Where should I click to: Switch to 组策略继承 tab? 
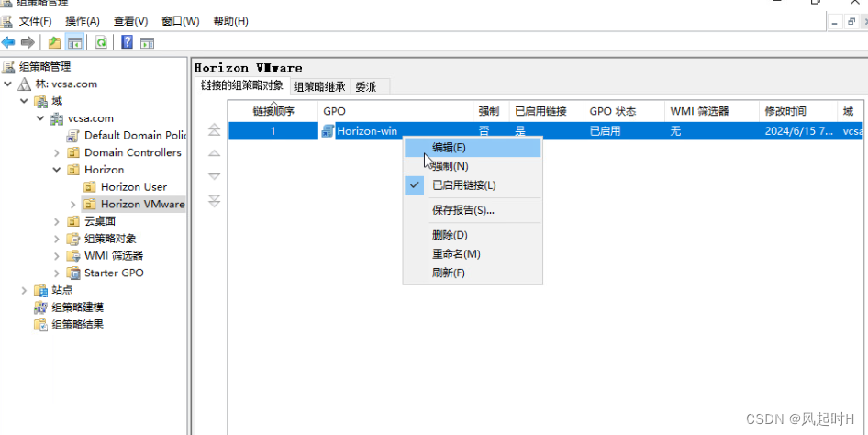click(320, 86)
